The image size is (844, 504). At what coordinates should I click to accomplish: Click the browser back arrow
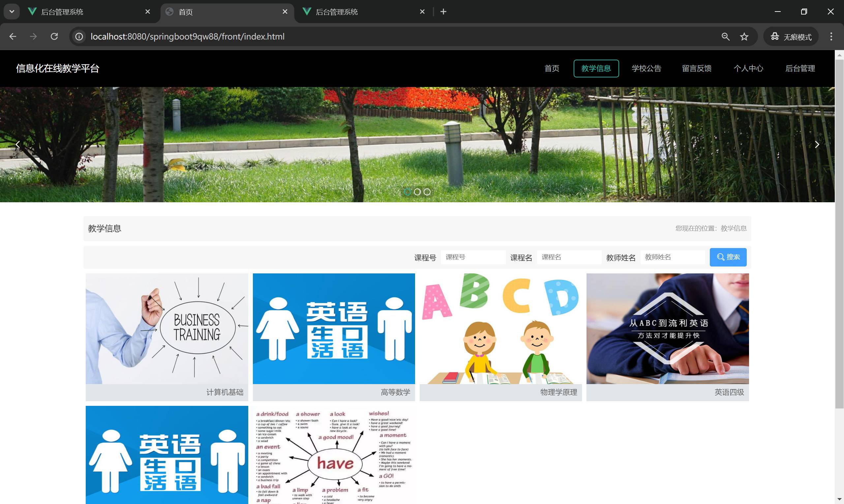pyautogui.click(x=13, y=36)
